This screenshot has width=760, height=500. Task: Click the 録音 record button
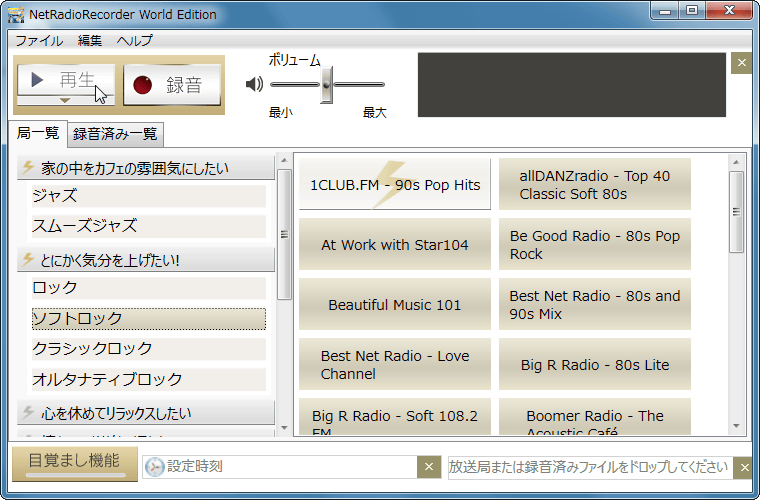tap(172, 85)
